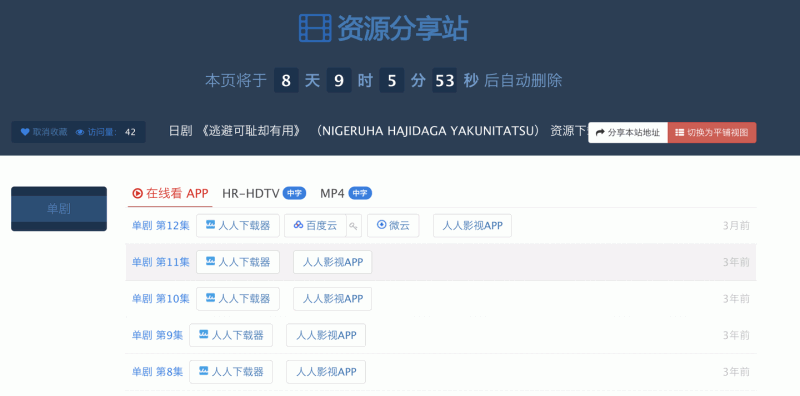Select the 单剧 第11集 label
800x396 pixels.
coord(161,262)
